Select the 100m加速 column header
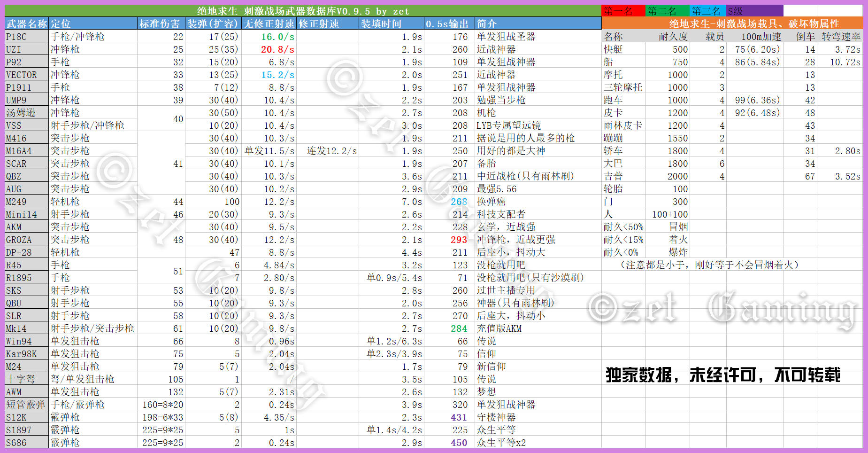The image size is (868, 453). coord(754,37)
